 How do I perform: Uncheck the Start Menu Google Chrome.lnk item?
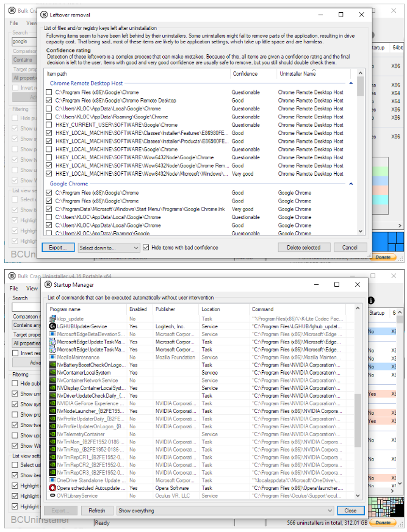click(49, 209)
